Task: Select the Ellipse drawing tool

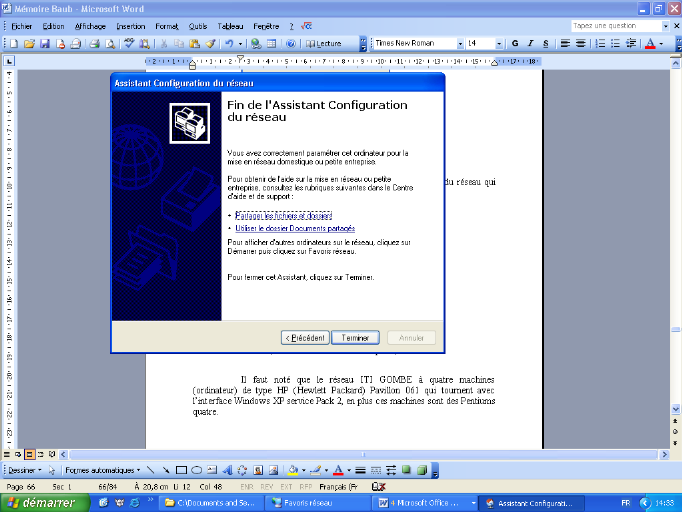Action: pos(197,470)
